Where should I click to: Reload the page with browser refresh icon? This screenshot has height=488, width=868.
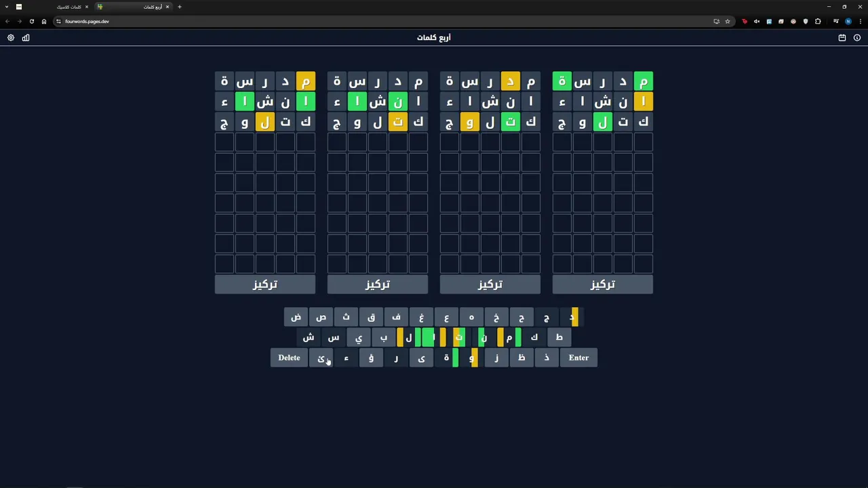click(31, 21)
